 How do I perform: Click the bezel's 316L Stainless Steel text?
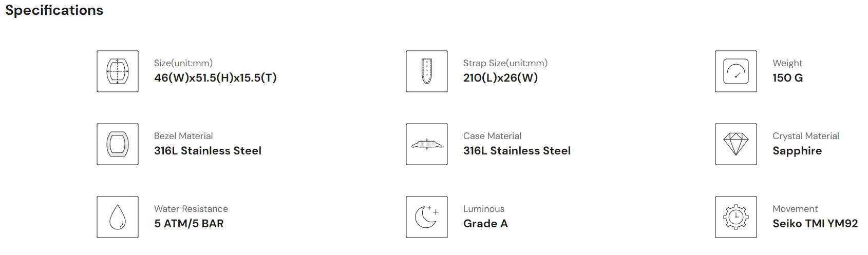coord(207,151)
